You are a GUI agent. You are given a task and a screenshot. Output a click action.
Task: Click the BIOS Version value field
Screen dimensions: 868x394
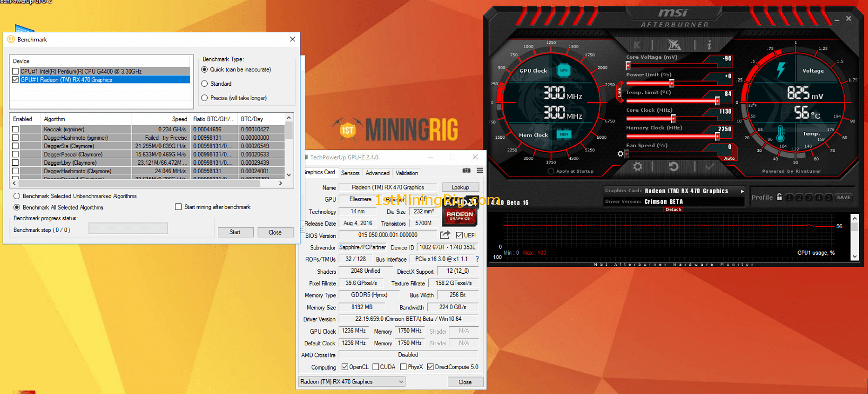(388, 235)
